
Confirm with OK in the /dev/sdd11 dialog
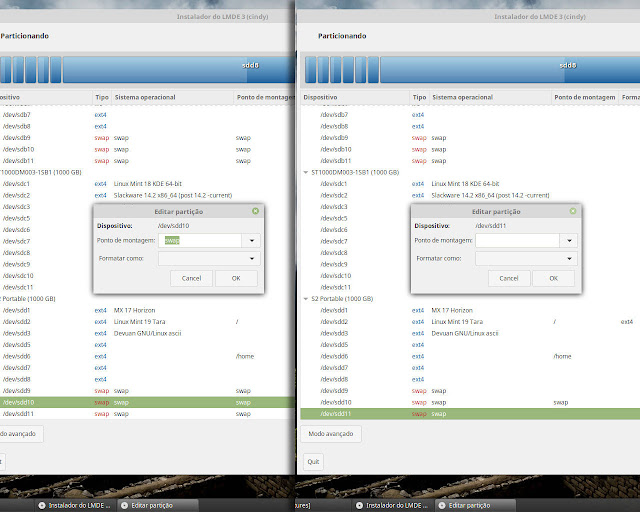coord(553,278)
